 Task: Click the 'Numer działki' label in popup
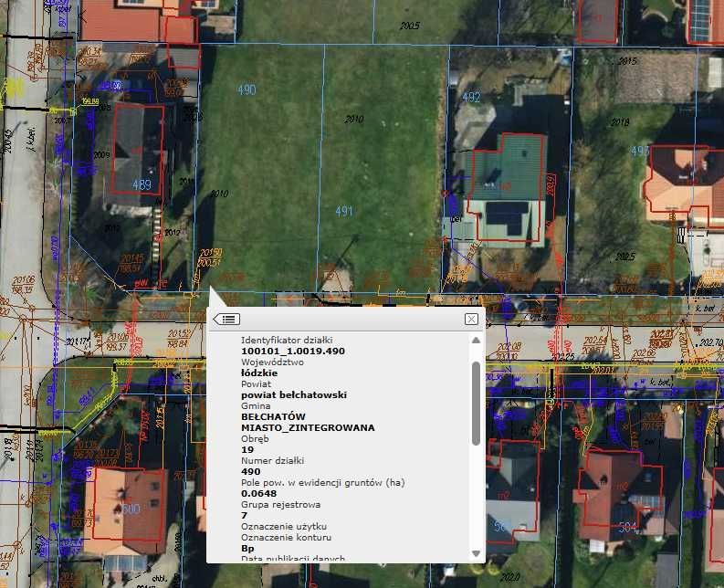pos(272,460)
